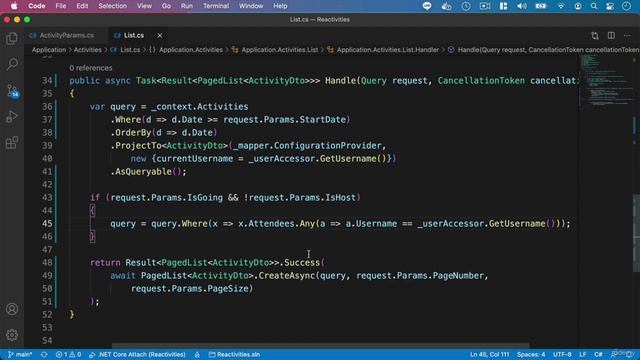This screenshot has height=360, width=640.
Task: Click 'CreateAsync' text on line 49
Action: [x=286, y=276]
